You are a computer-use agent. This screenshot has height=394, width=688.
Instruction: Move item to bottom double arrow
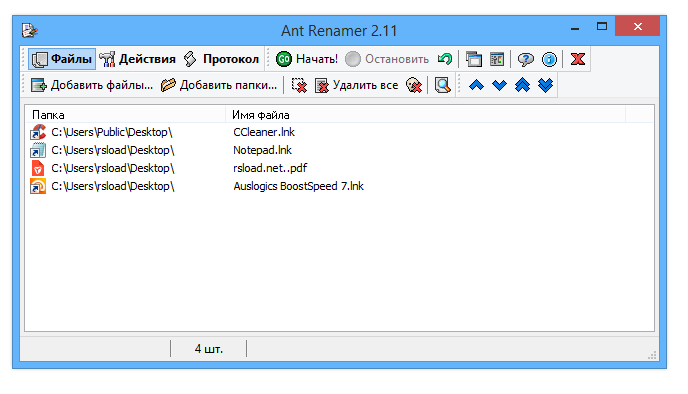click(545, 85)
